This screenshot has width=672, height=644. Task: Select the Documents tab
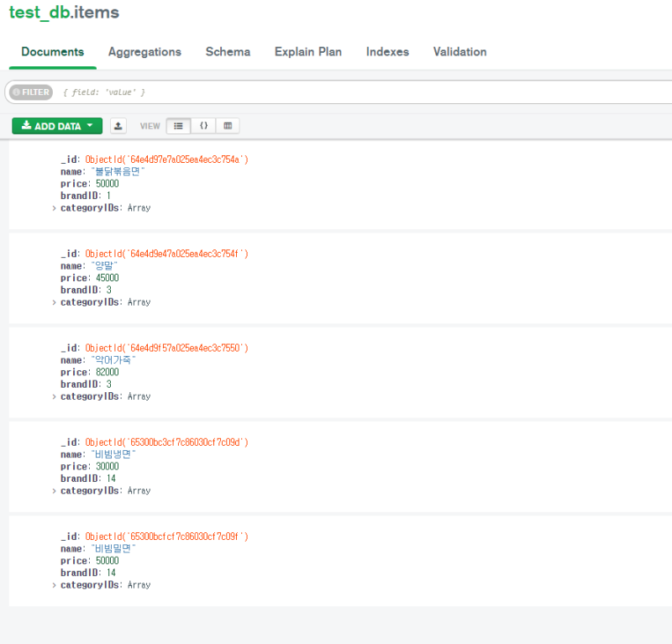tap(53, 52)
